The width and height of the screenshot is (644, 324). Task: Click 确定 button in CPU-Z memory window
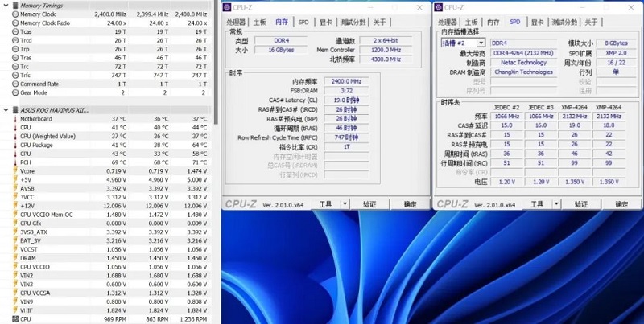pyautogui.click(x=410, y=204)
